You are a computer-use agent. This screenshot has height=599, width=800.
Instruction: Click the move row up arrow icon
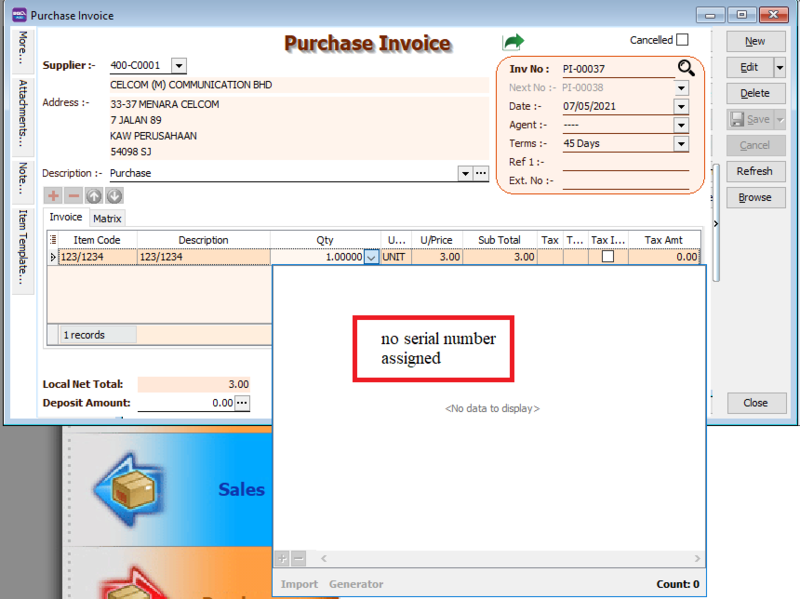[x=93, y=195]
